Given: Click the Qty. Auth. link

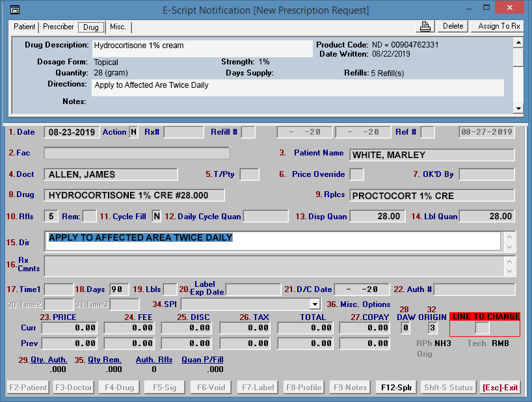Looking at the screenshot, I should point(49,359).
